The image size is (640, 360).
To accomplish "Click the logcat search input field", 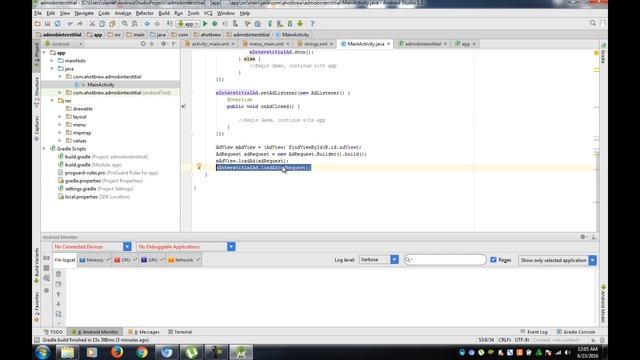I will 445,260.
